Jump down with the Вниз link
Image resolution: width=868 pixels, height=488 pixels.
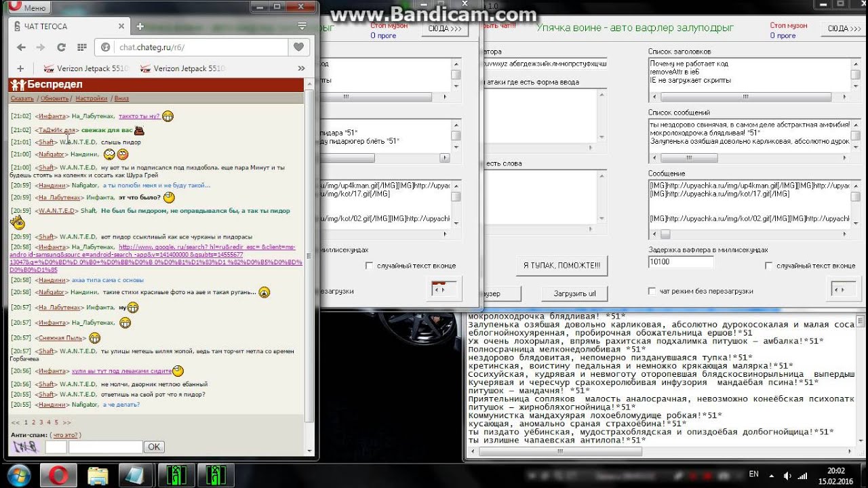[121, 98]
